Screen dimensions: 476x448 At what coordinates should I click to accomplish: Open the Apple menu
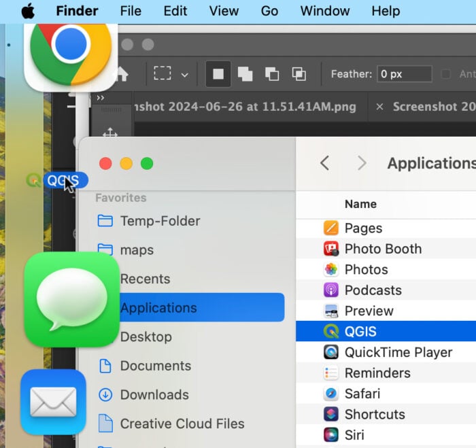(x=28, y=12)
